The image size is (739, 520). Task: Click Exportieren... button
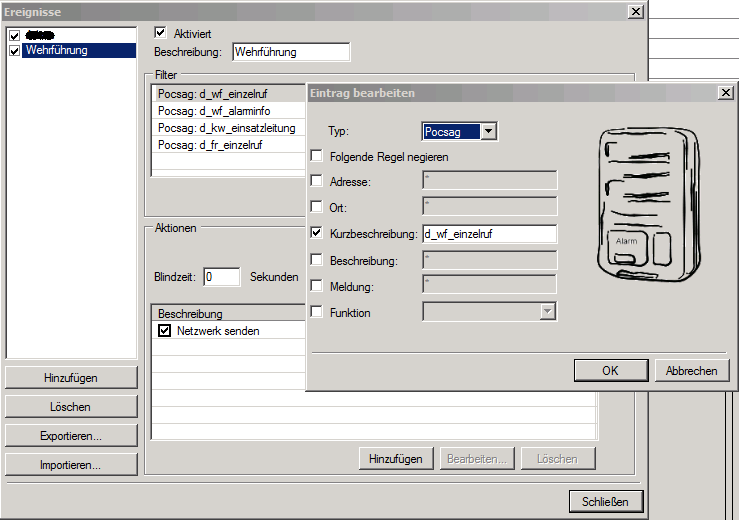(x=71, y=436)
